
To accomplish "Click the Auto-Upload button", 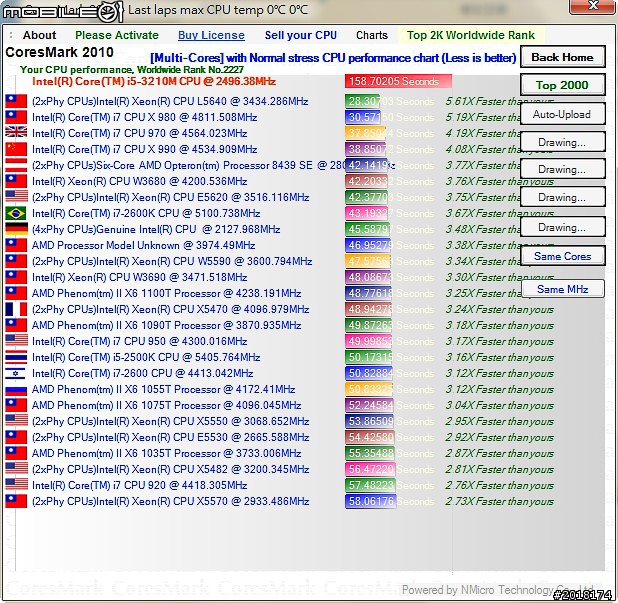I will [x=562, y=114].
